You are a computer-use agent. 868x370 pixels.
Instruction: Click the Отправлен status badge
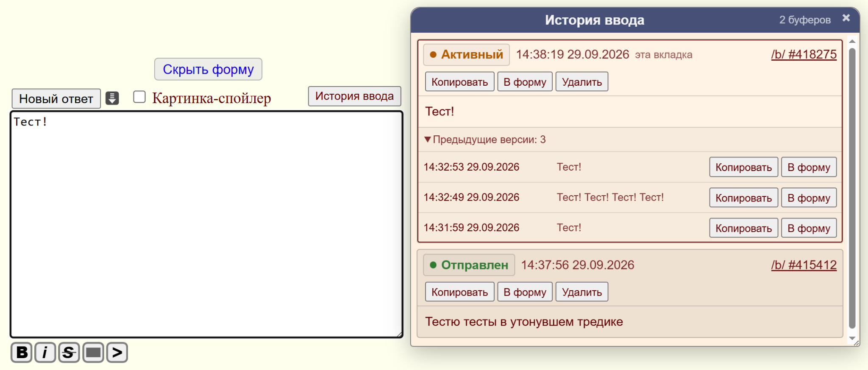click(469, 265)
